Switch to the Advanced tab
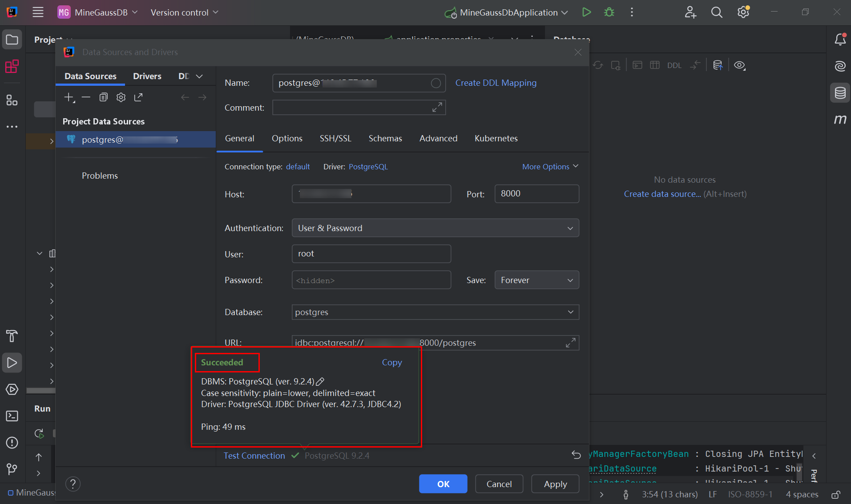The image size is (851, 504). (x=438, y=138)
